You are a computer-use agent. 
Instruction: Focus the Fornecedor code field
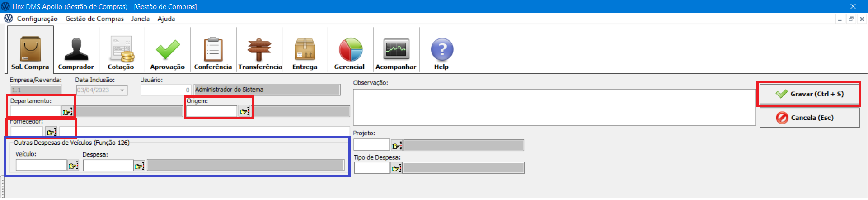coord(27,132)
